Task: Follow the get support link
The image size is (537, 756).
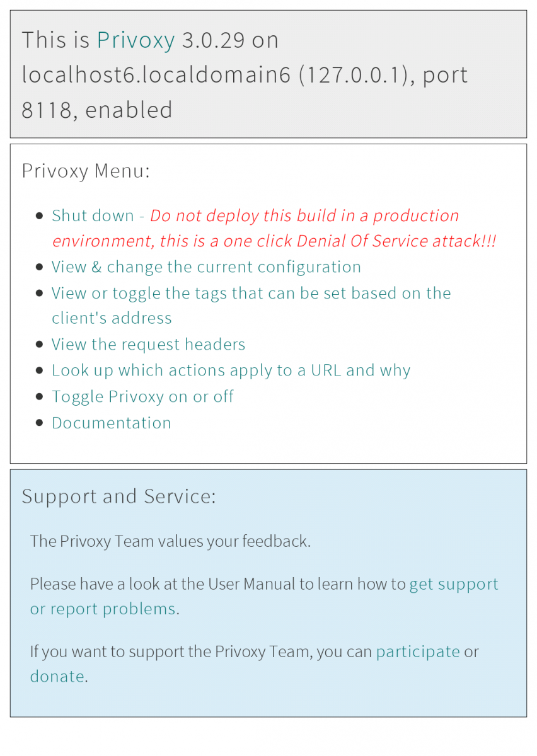Action: [x=453, y=584]
